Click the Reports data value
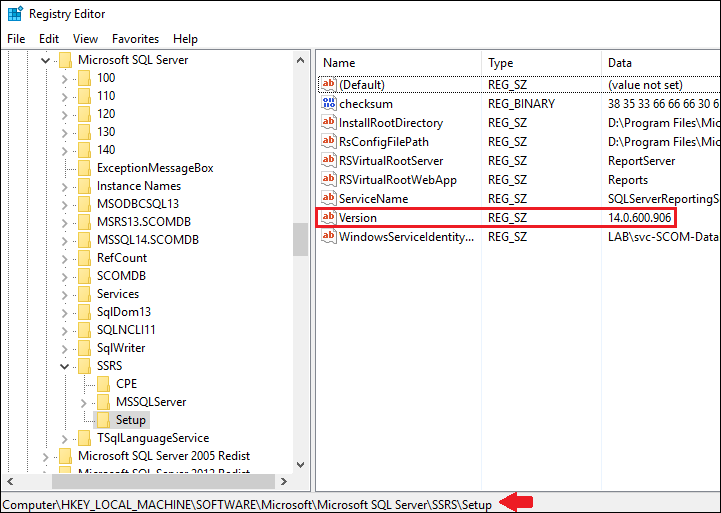The image size is (721, 513). point(628,180)
